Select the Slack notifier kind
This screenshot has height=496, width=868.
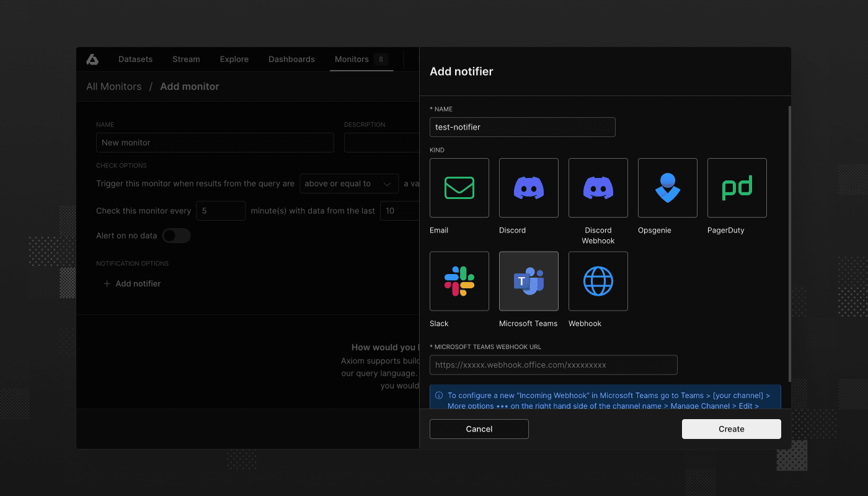tap(459, 281)
